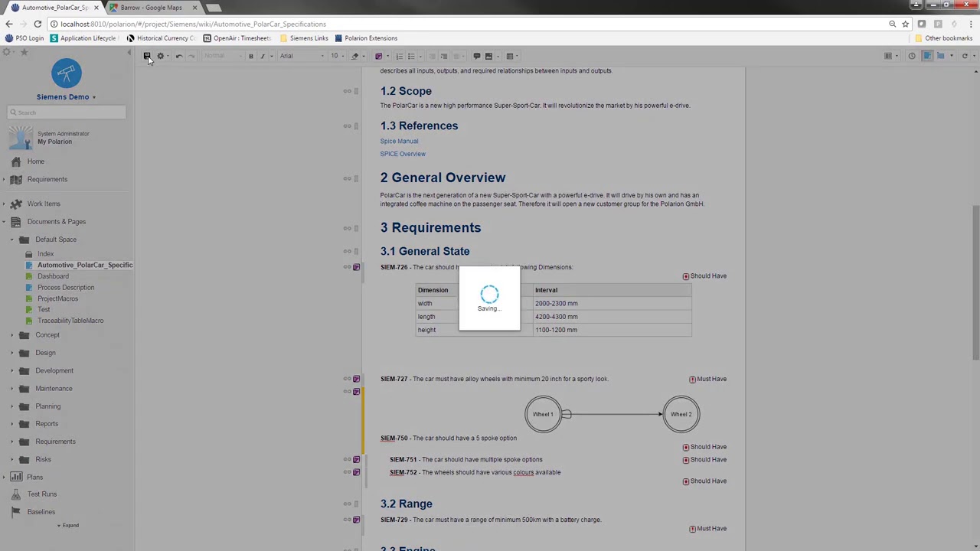980x551 pixels.
Task: Click the decrease indent icon
Action: point(431,56)
